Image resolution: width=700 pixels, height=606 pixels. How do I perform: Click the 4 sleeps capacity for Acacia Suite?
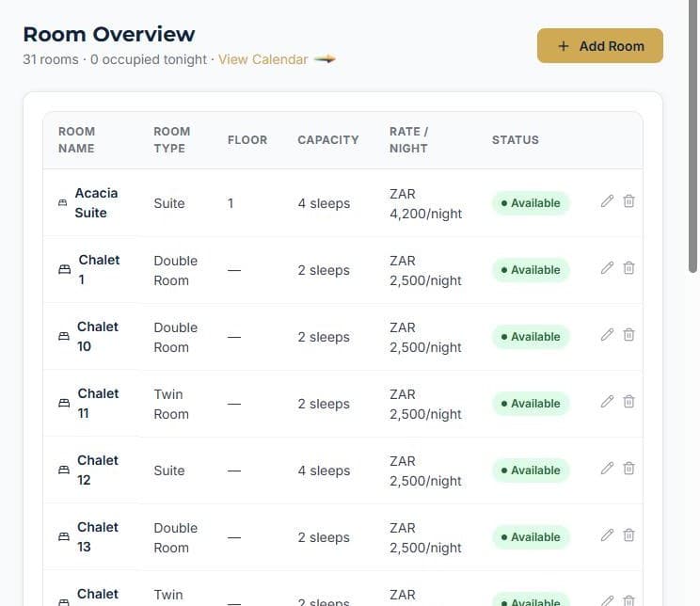[x=324, y=203]
